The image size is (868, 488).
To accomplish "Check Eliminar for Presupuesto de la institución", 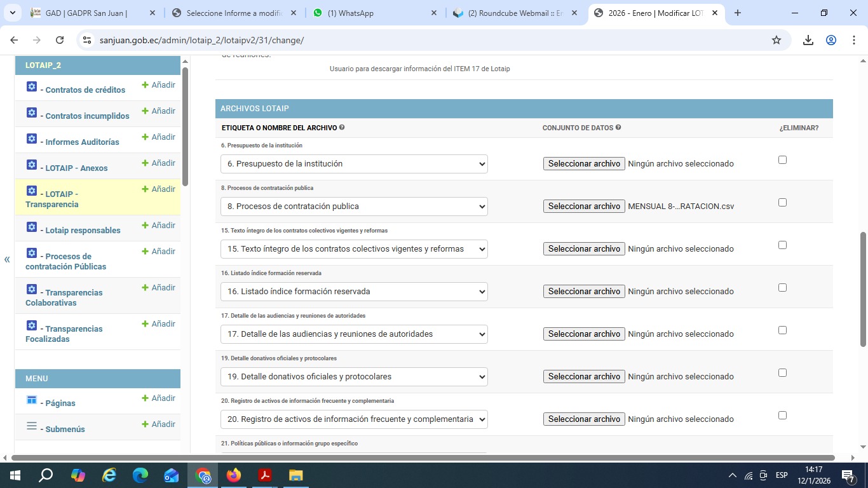I will click(782, 160).
